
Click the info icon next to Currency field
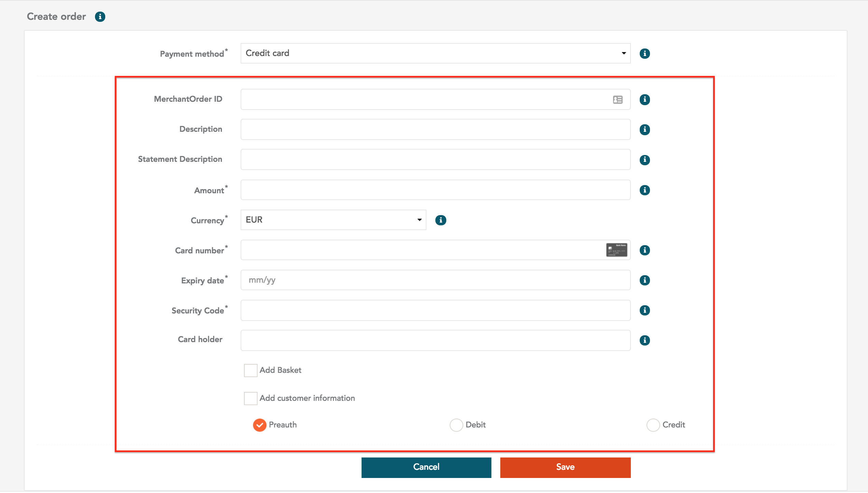pos(440,220)
